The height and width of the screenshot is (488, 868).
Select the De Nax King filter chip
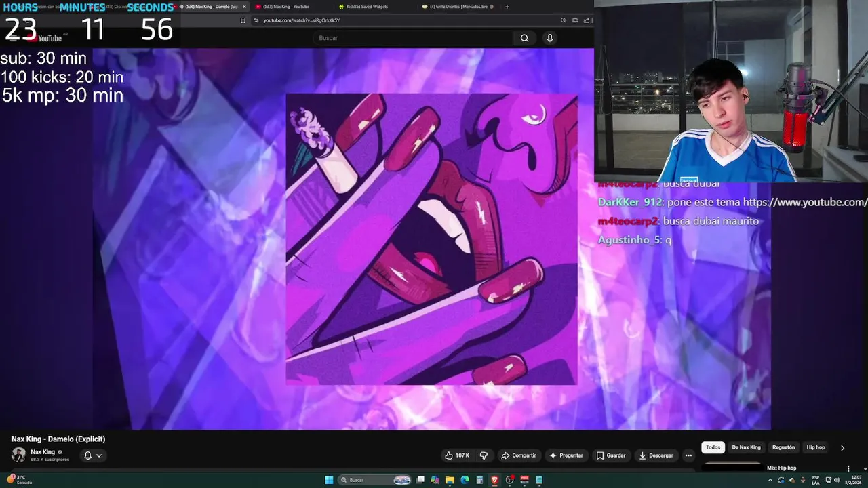tap(746, 447)
